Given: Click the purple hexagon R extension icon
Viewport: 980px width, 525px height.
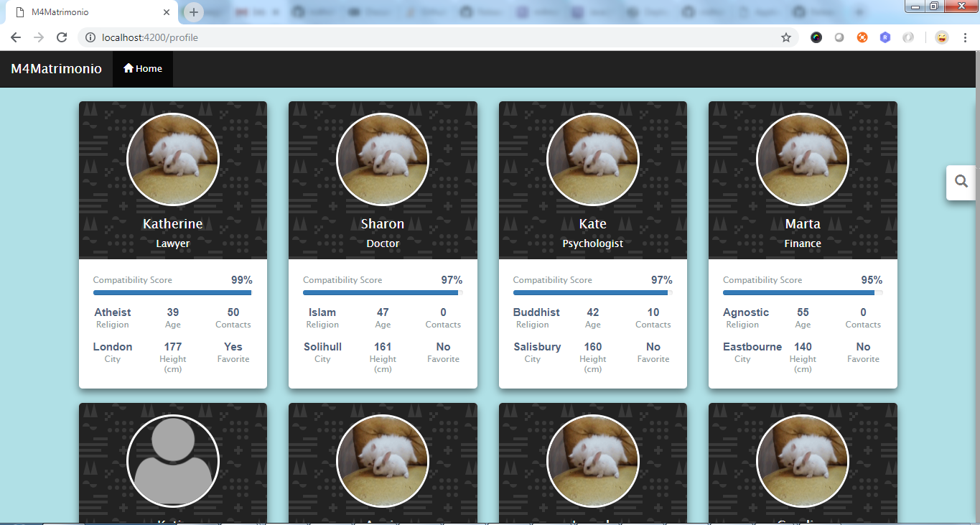Looking at the screenshot, I should [885, 37].
